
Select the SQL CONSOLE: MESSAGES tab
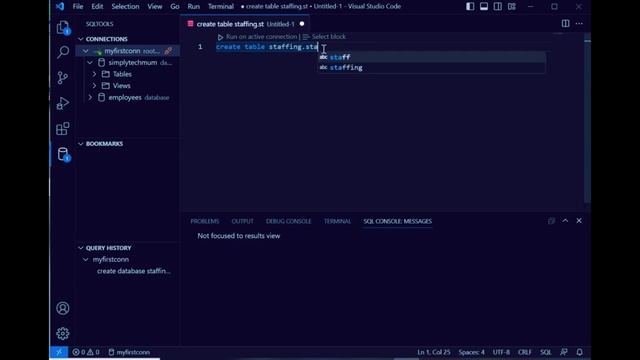tap(398, 221)
